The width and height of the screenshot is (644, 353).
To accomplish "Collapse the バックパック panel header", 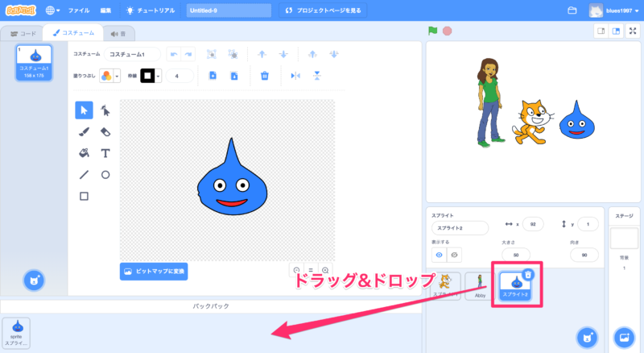I will point(213,307).
